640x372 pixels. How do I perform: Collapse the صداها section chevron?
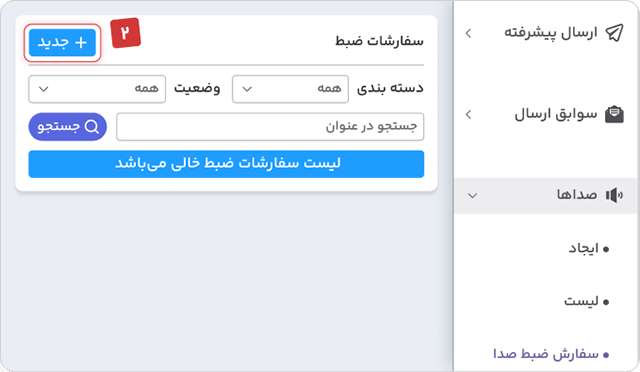click(472, 196)
